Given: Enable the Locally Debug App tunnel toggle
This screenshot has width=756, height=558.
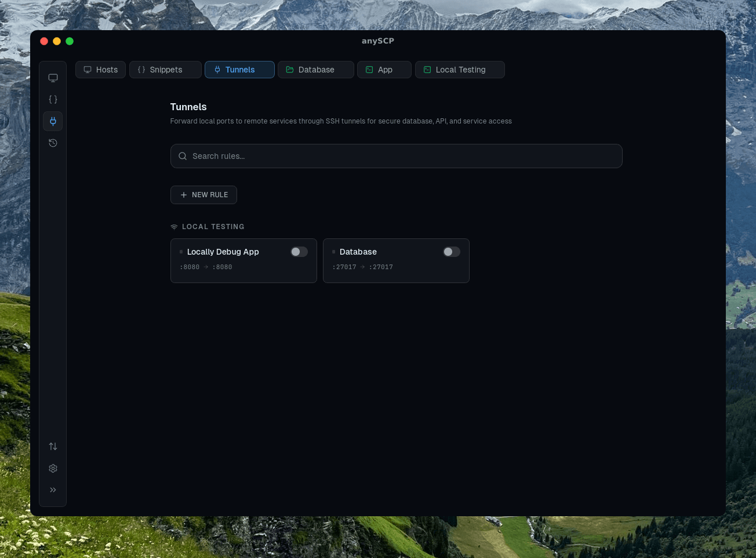Looking at the screenshot, I should [x=299, y=252].
